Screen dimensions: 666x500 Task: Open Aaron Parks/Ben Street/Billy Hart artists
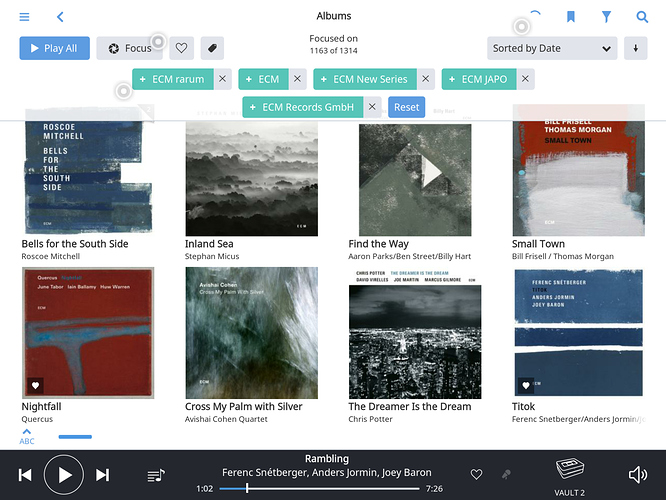coord(409,256)
